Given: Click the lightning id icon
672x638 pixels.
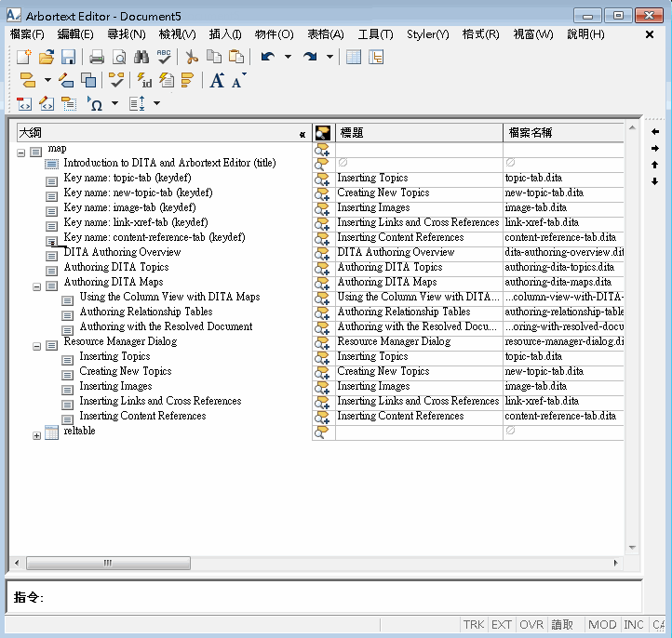Looking at the screenshot, I should click(x=144, y=80).
